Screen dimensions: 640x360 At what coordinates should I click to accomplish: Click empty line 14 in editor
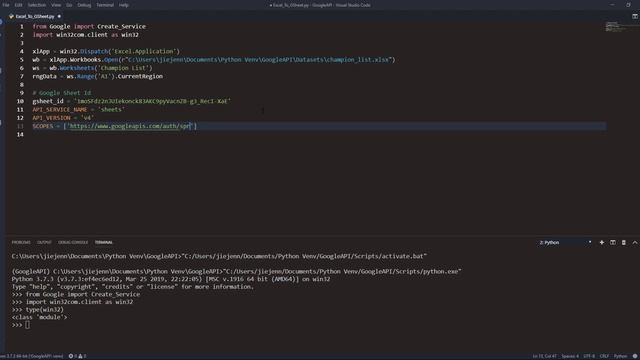coord(318,135)
